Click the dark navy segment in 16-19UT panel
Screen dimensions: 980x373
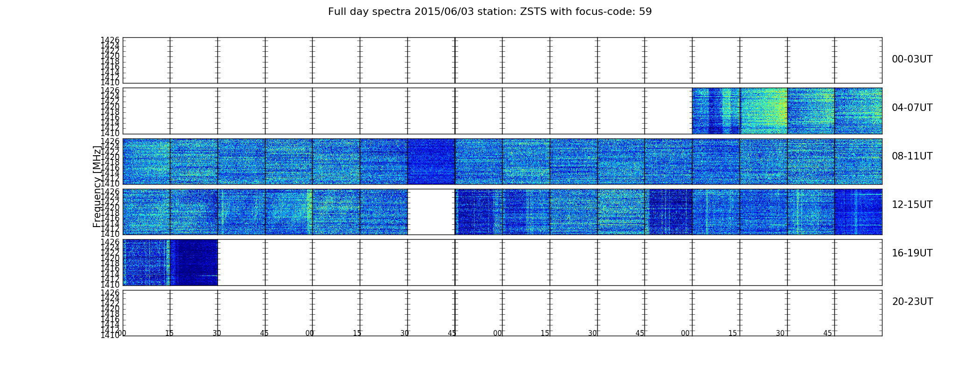(x=194, y=262)
